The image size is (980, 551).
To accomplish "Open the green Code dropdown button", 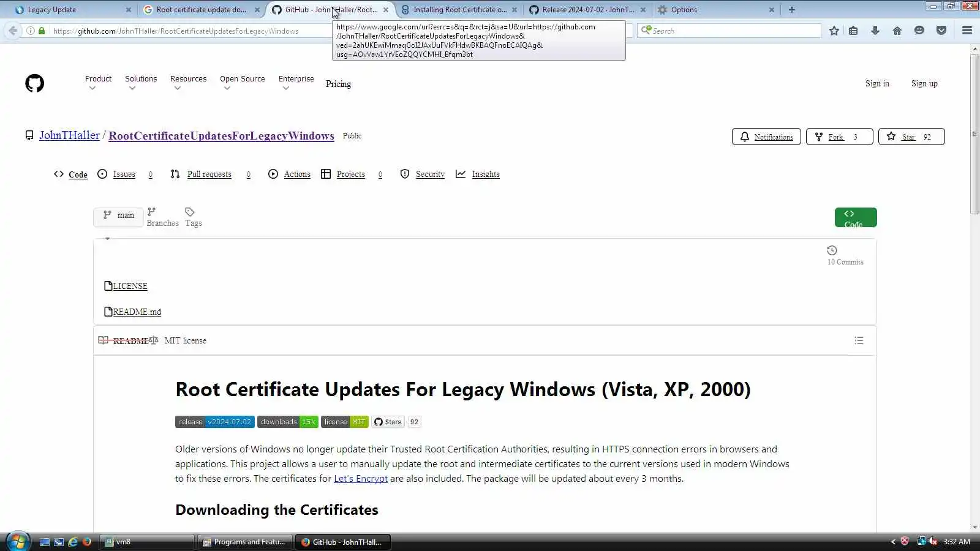I will coord(856,217).
